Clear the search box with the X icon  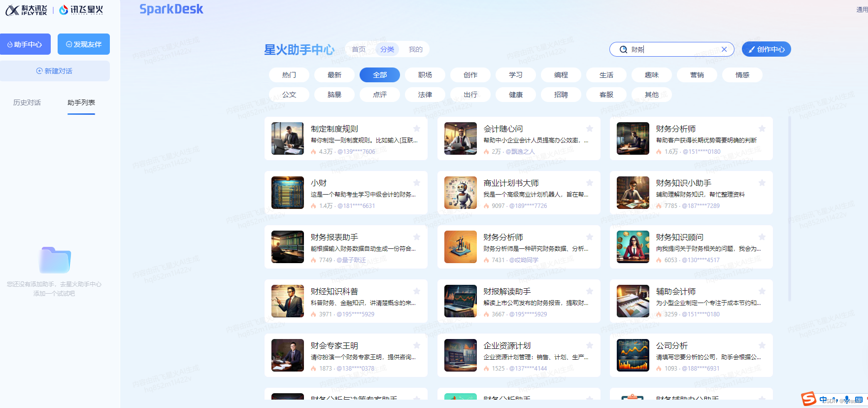click(724, 49)
